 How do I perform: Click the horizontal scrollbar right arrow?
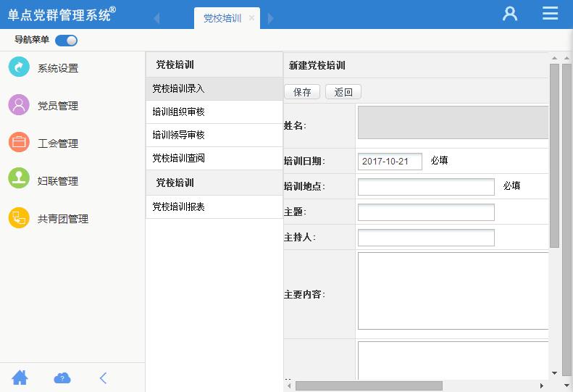click(542, 385)
